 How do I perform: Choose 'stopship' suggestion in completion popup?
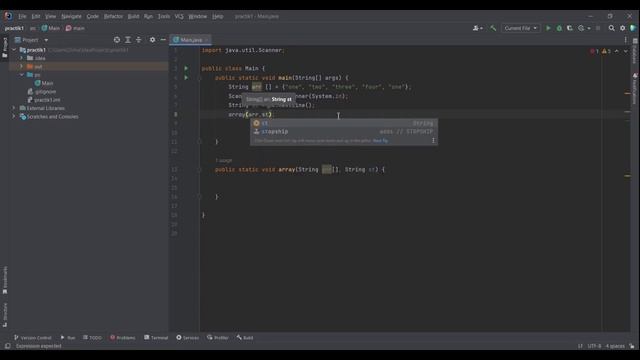[x=344, y=131]
